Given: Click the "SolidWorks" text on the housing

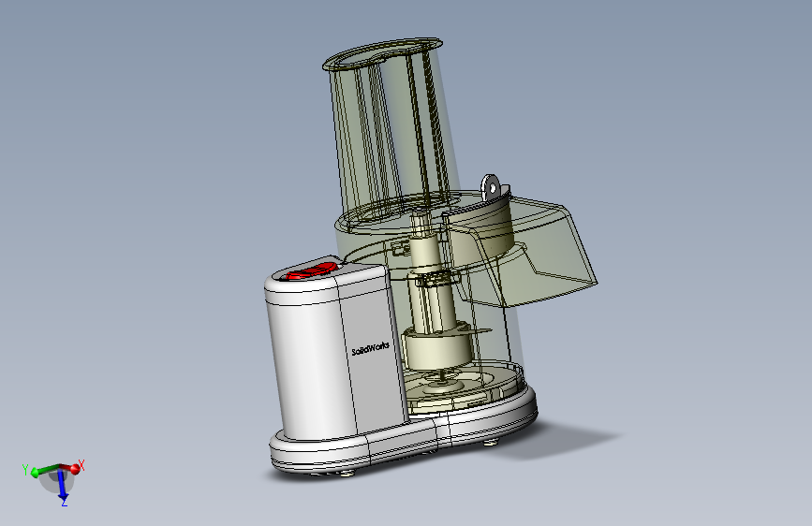Looking at the screenshot, I should click(x=370, y=349).
